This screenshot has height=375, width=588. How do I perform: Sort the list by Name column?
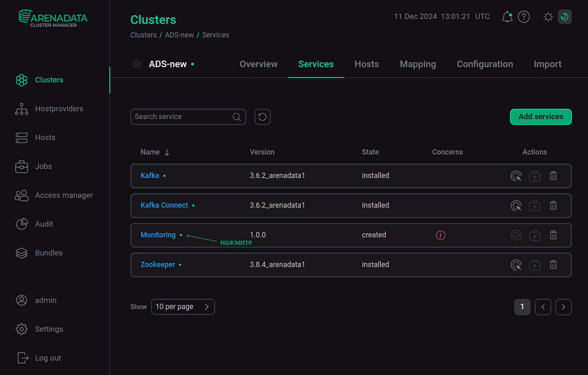155,152
